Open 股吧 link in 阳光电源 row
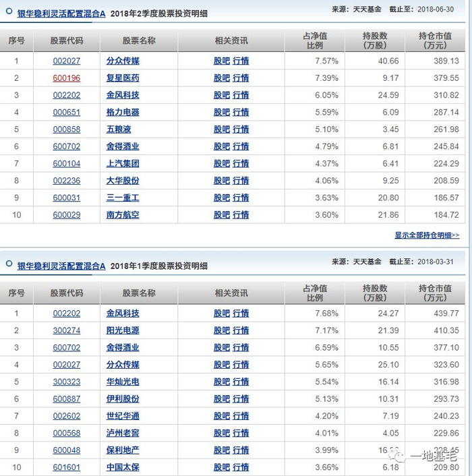The image size is (472, 476). coord(222,330)
